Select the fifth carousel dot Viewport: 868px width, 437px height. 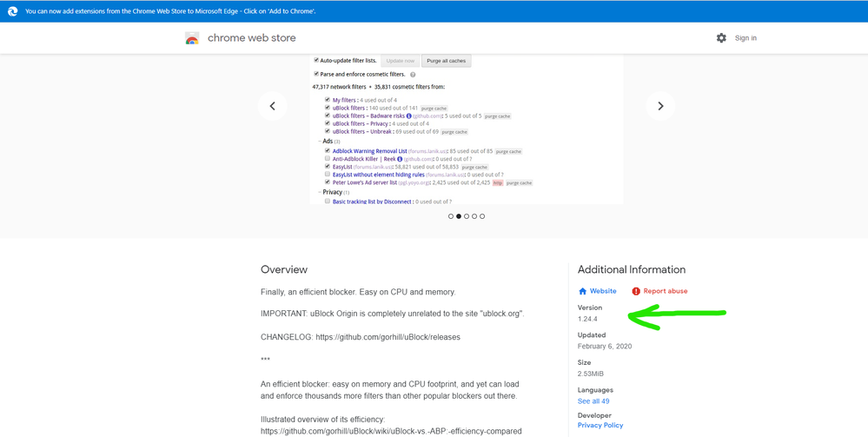click(482, 216)
